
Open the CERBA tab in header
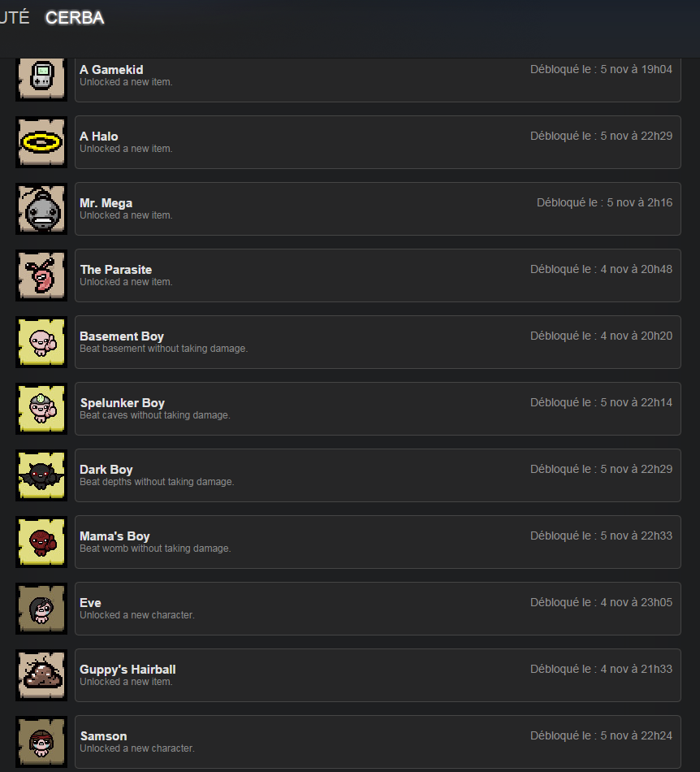[75, 18]
